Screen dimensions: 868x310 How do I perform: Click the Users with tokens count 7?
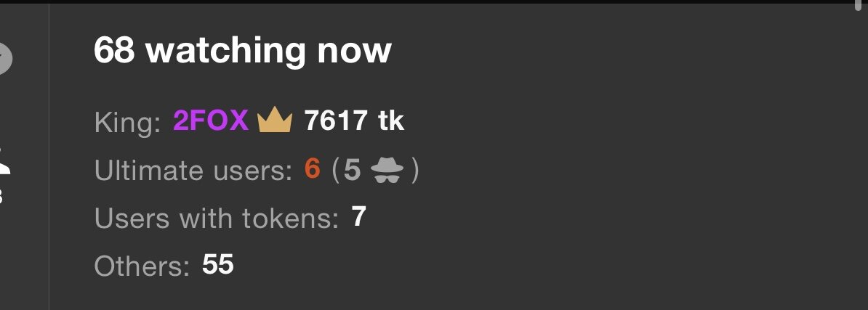point(358,217)
